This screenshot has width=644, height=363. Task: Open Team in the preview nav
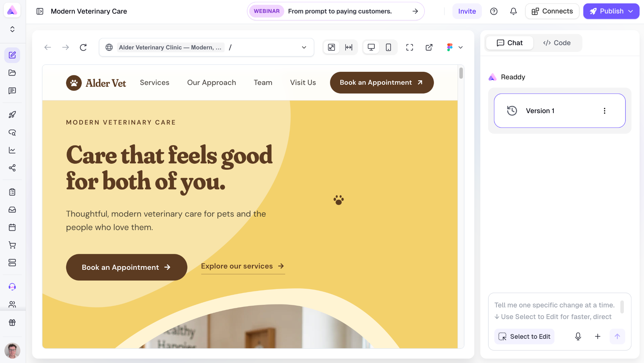[x=263, y=82]
